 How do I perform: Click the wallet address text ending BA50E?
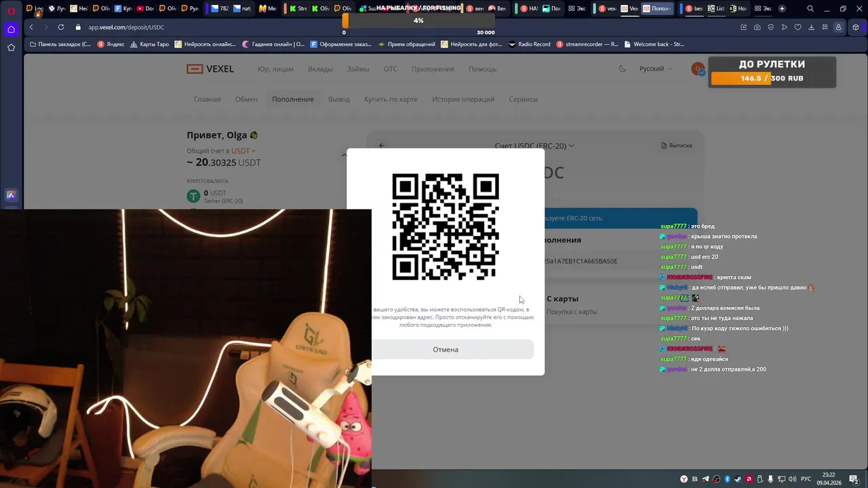pos(581,261)
